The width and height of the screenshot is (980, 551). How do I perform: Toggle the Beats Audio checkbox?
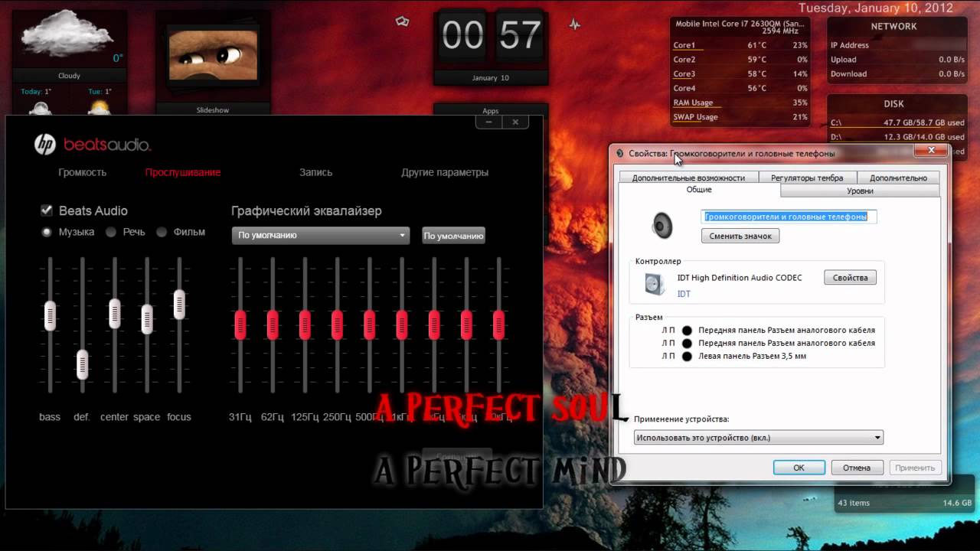coord(47,210)
